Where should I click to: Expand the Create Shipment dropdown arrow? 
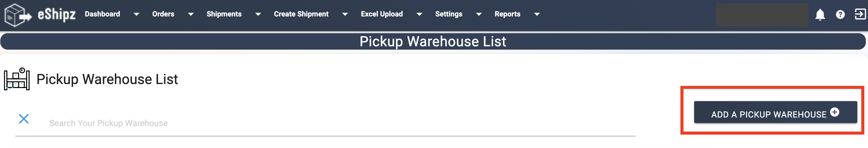[x=345, y=14]
